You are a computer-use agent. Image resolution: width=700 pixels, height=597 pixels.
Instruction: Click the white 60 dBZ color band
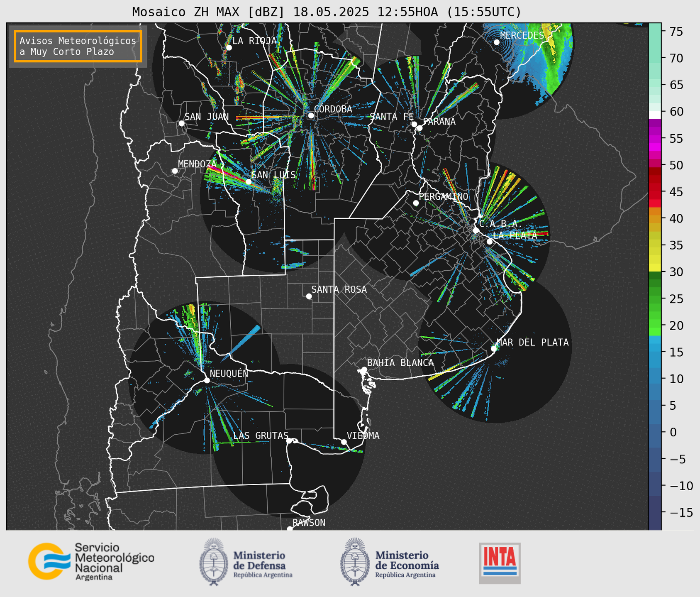(655, 115)
